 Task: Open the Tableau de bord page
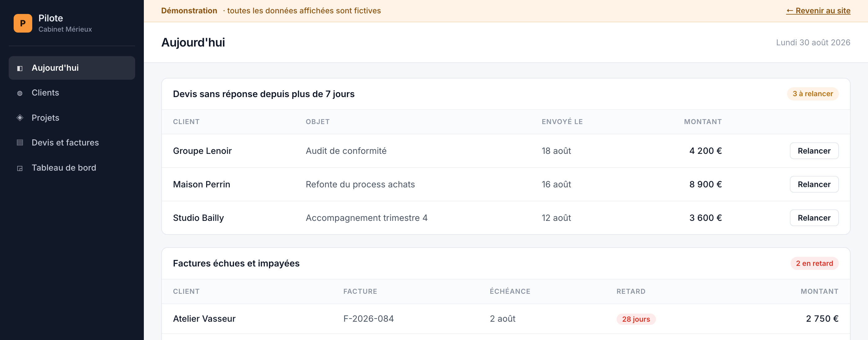72,168
